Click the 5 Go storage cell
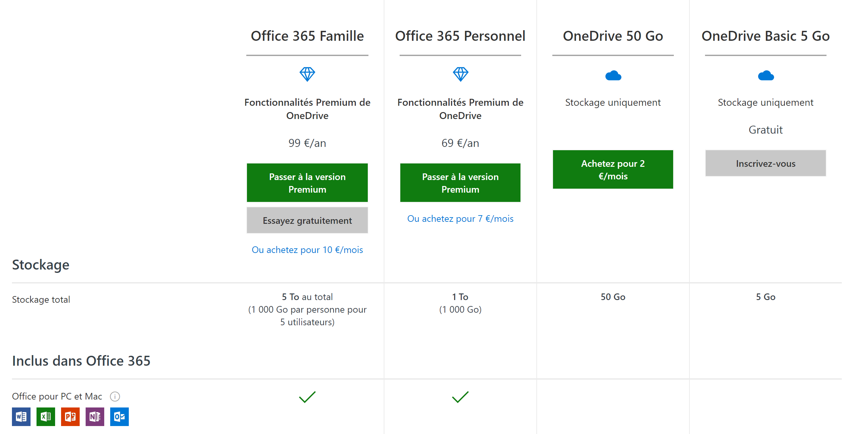Viewport: 868px width, 434px height. click(x=765, y=297)
